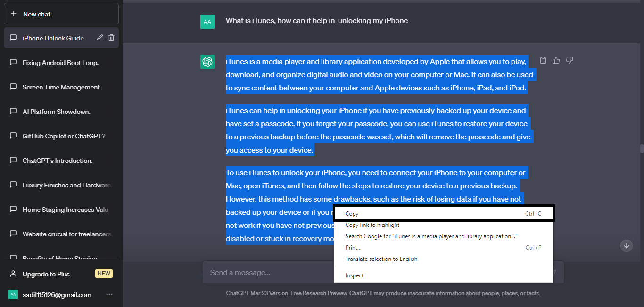The width and height of the screenshot is (644, 307).
Task: Click the scroll-to-bottom arrow button
Action: point(627,245)
